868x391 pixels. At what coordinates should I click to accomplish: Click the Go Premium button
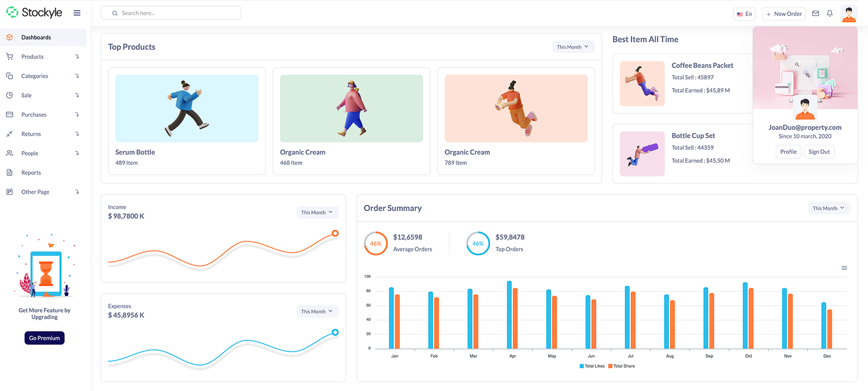click(44, 338)
